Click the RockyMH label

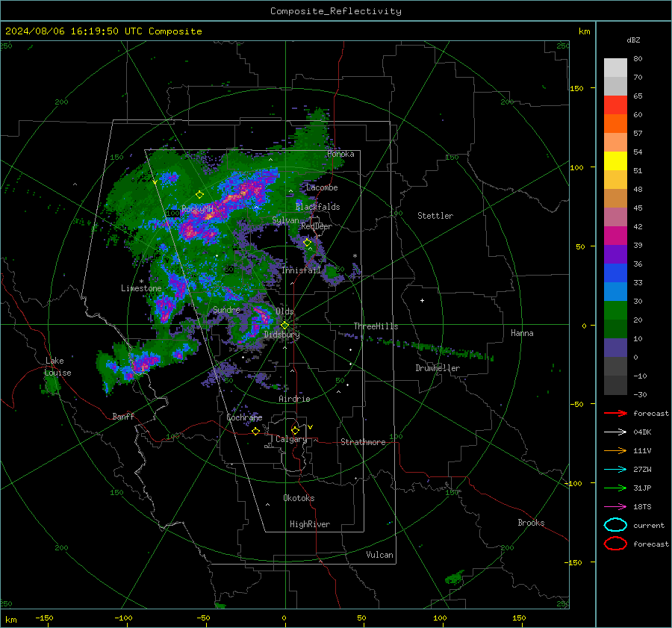(x=197, y=209)
